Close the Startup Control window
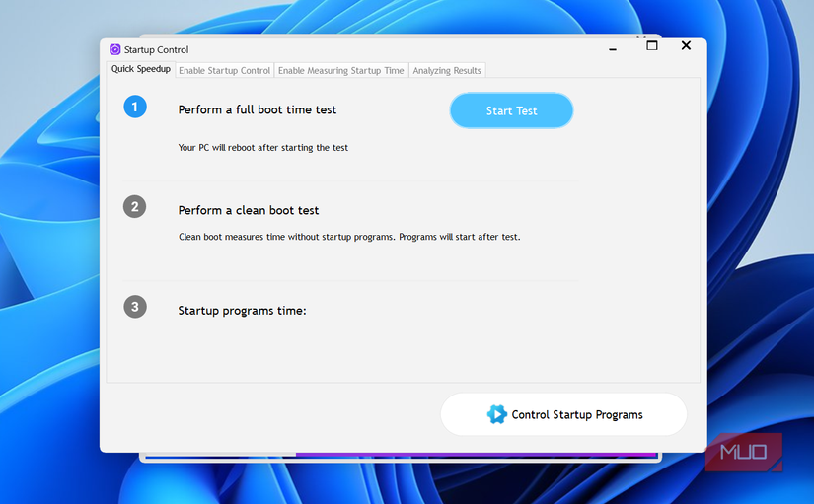The height and width of the screenshot is (504, 814). [x=686, y=45]
